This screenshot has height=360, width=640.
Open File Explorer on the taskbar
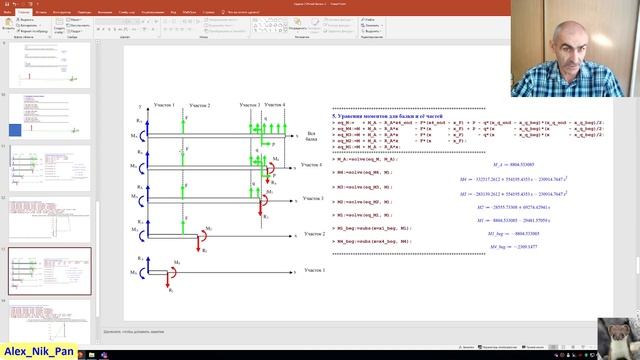point(92,355)
